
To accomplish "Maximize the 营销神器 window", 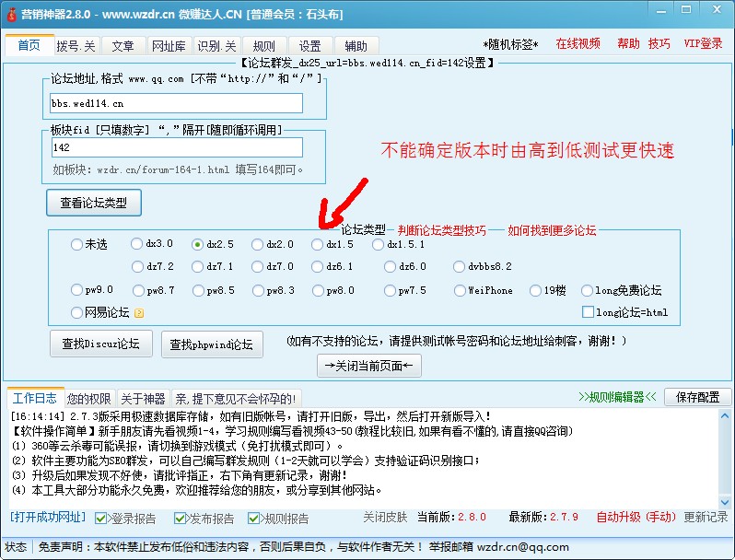I will pyautogui.click(x=686, y=10).
